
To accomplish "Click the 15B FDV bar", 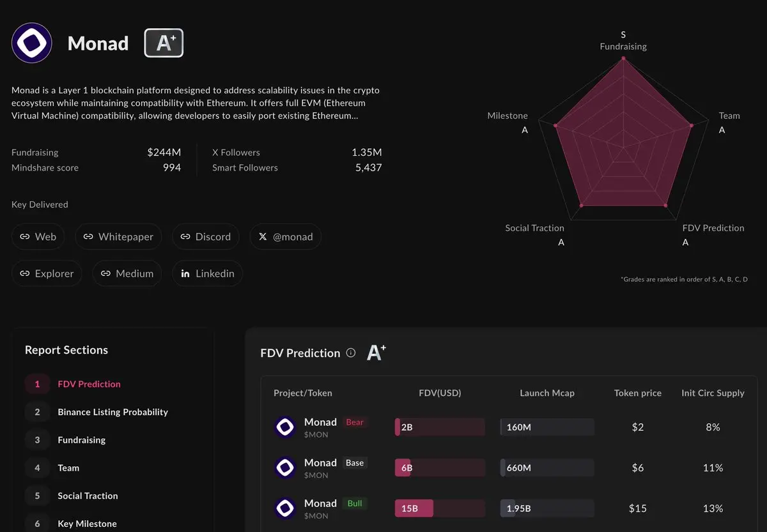I will click(440, 508).
